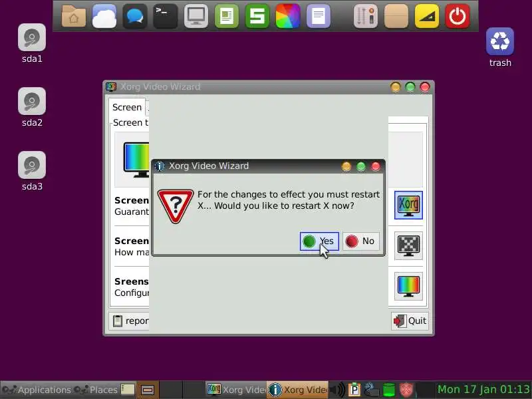
Task: Click the orange workspace pager box
Action: click(148, 390)
